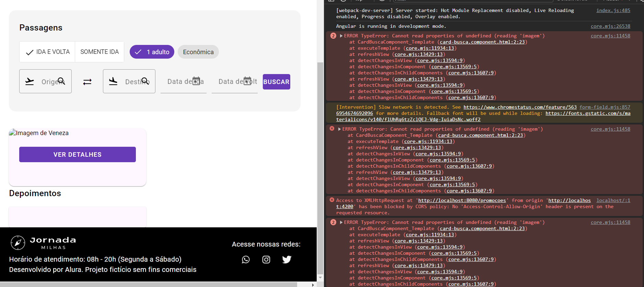
Task: Click the page scrollbar down arrow
Action: click(x=320, y=278)
